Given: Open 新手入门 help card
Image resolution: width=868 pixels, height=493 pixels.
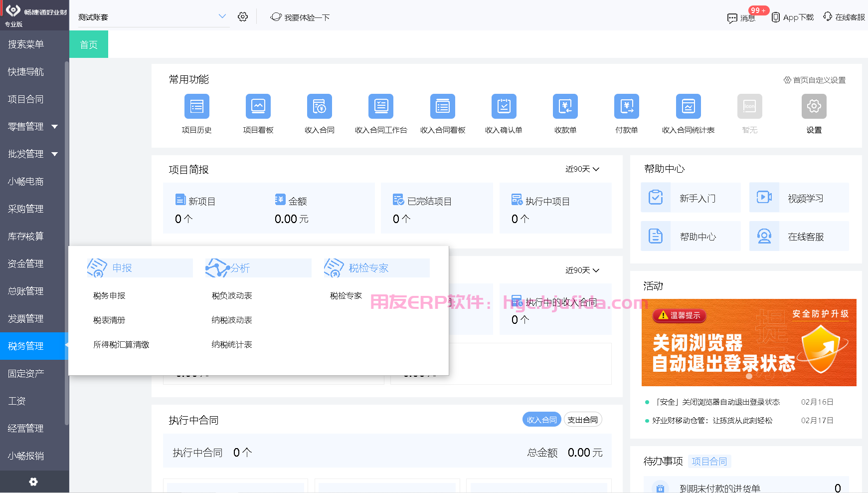Looking at the screenshot, I should click(x=691, y=198).
